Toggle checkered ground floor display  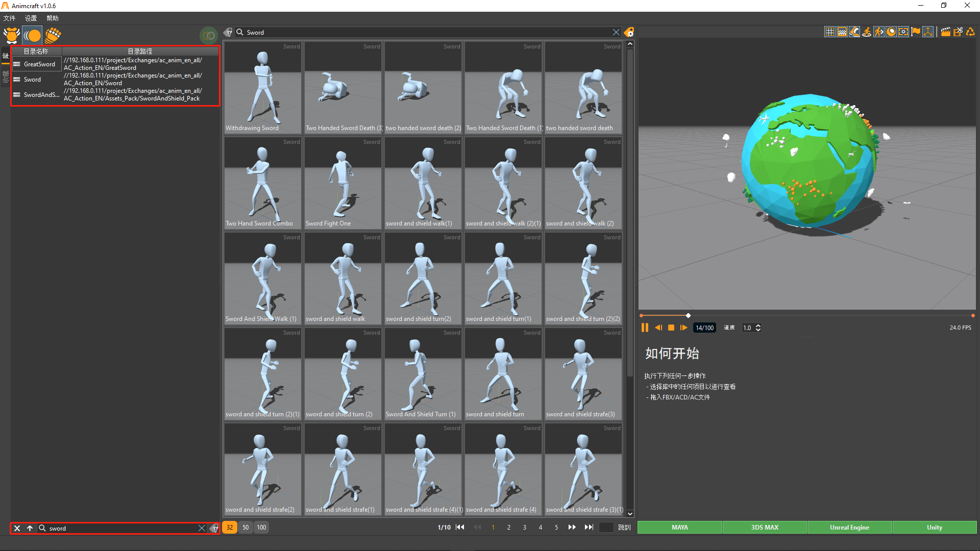tap(842, 32)
